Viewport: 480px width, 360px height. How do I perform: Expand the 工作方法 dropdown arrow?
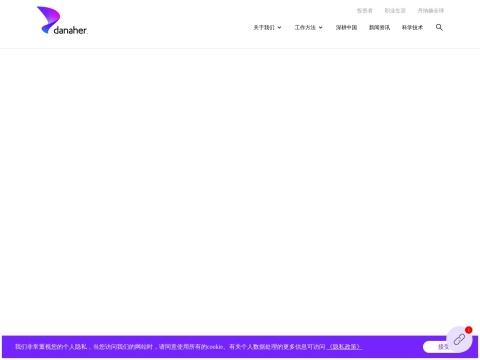click(x=321, y=28)
